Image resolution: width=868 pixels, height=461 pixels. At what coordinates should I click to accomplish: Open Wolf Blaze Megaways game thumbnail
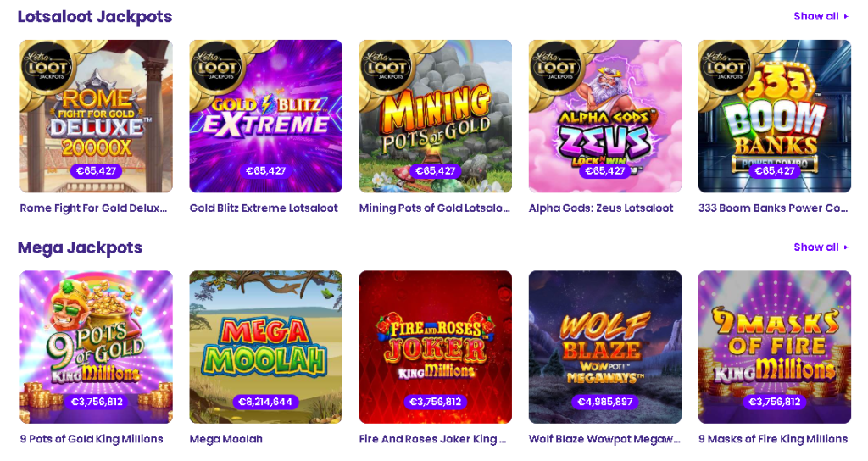pos(605,347)
